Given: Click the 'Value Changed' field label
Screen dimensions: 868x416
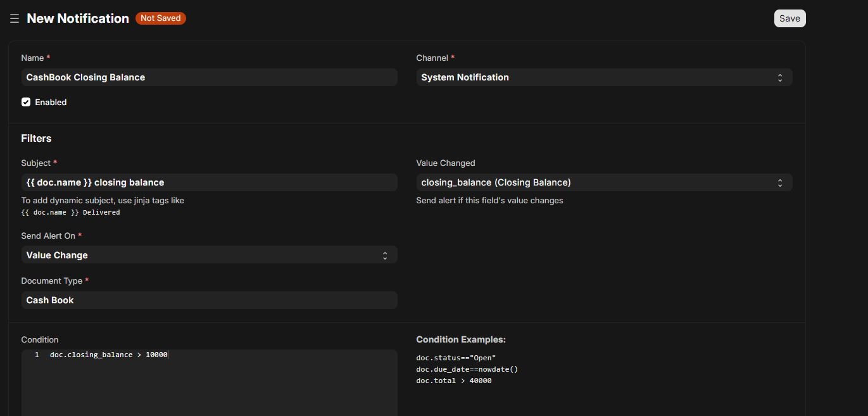Looking at the screenshot, I should (446, 163).
